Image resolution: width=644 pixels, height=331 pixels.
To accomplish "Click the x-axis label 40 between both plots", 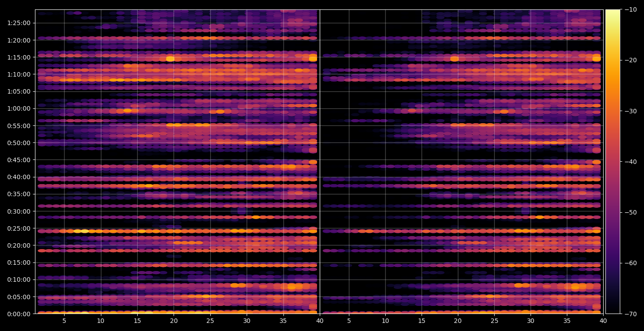I will tap(320, 321).
